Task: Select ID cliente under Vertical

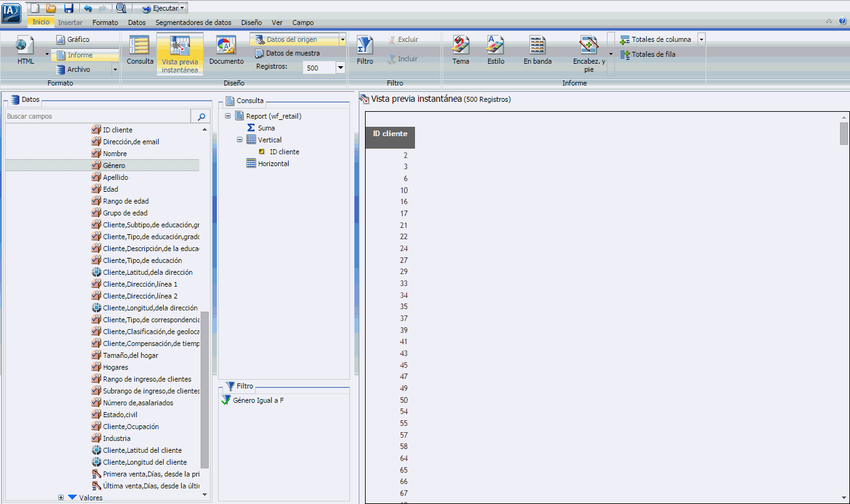Action: click(x=284, y=152)
